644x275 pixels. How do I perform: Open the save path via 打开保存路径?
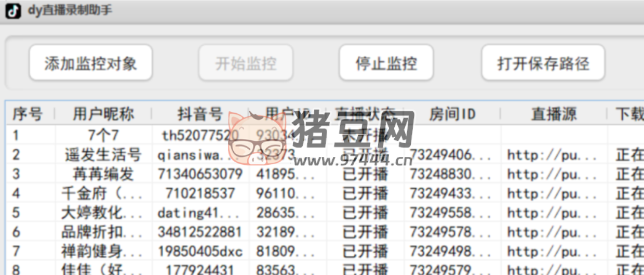click(x=543, y=63)
